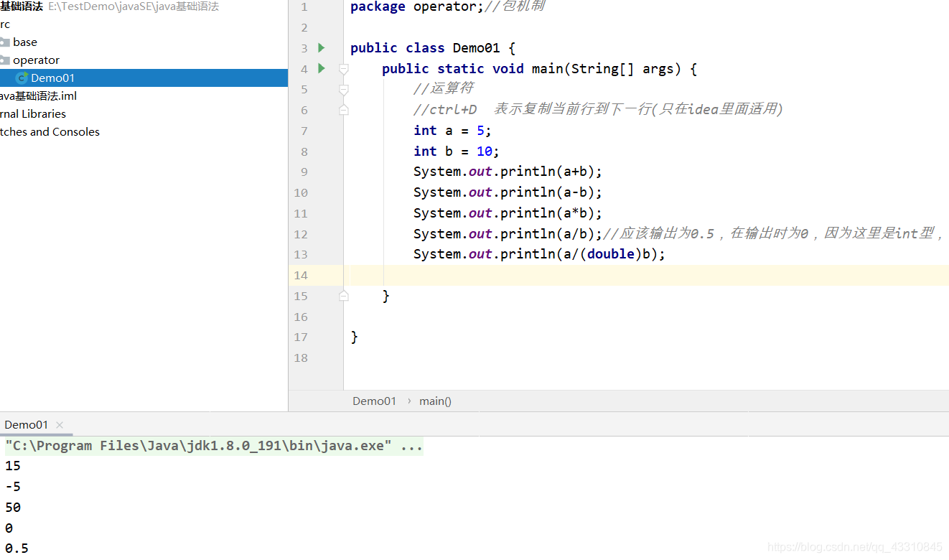Screen dimensions: 949x560
Task: Click the java.exe command line in console
Action: pyautogui.click(x=214, y=446)
